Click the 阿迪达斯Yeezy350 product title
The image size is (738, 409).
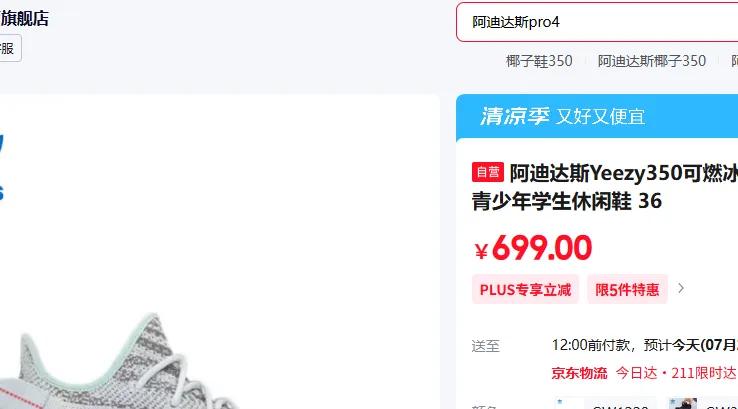pyautogui.click(x=605, y=187)
